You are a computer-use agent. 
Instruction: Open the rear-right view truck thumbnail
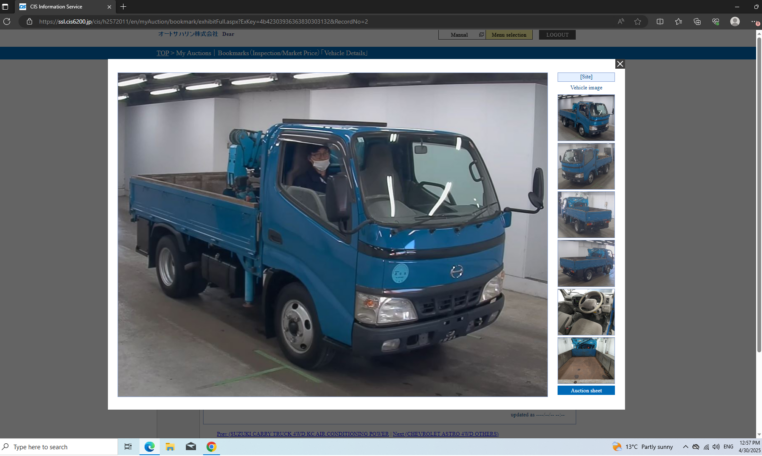586,263
